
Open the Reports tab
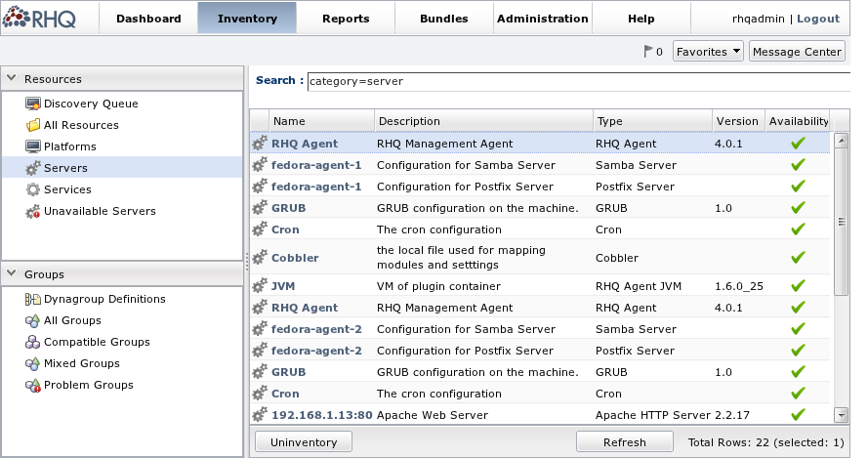point(346,19)
